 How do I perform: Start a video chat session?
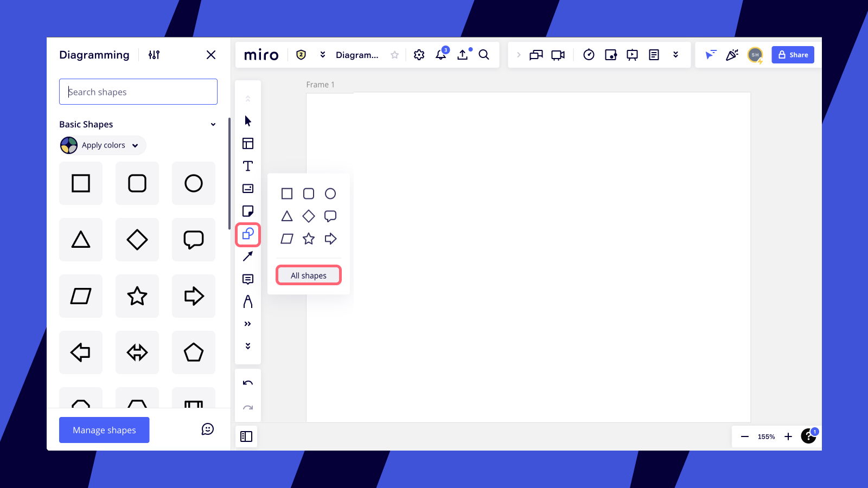pyautogui.click(x=557, y=54)
